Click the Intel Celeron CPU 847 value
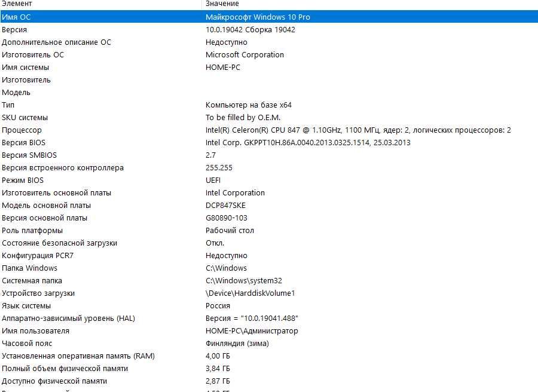 coord(358,130)
